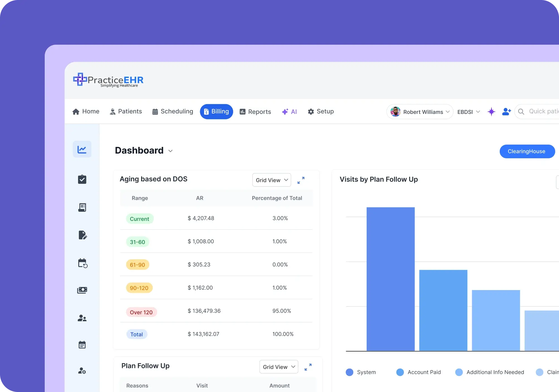Select the analytics dashboard icon in the sidebar

tap(82, 149)
